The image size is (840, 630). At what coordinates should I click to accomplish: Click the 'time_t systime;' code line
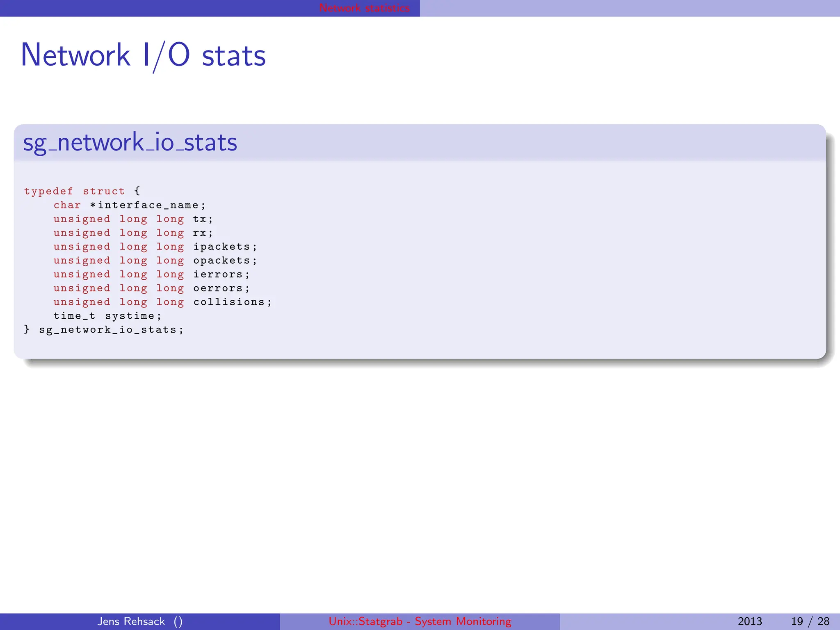[x=107, y=316]
